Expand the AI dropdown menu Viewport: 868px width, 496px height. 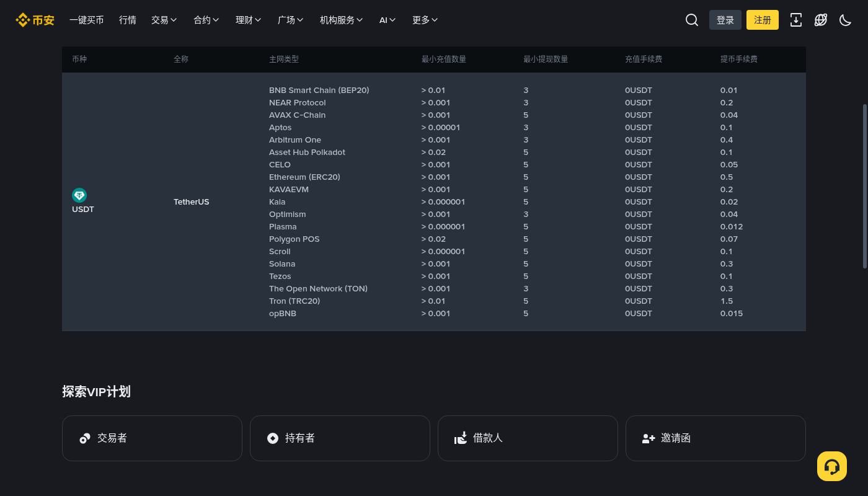point(387,20)
